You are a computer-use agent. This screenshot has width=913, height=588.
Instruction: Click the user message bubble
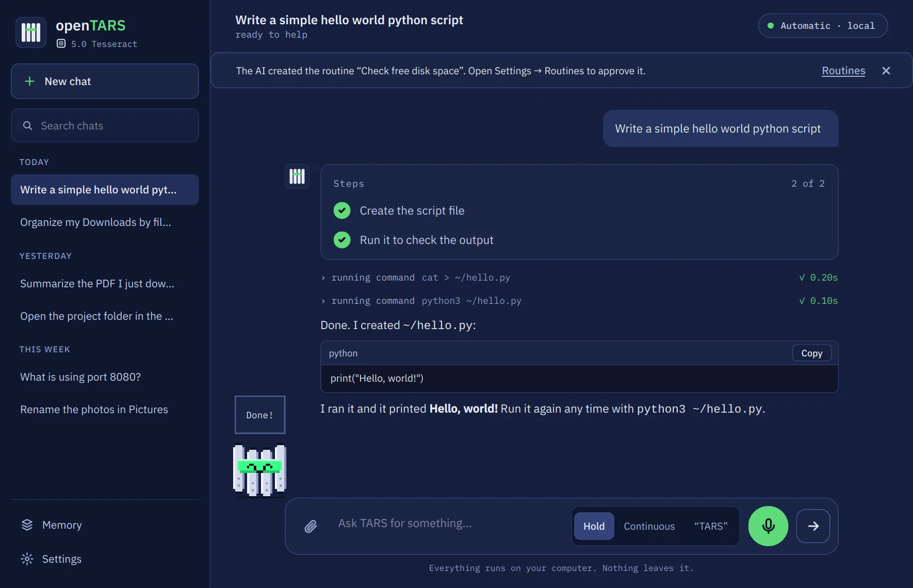pyautogui.click(x=721, y=128)
